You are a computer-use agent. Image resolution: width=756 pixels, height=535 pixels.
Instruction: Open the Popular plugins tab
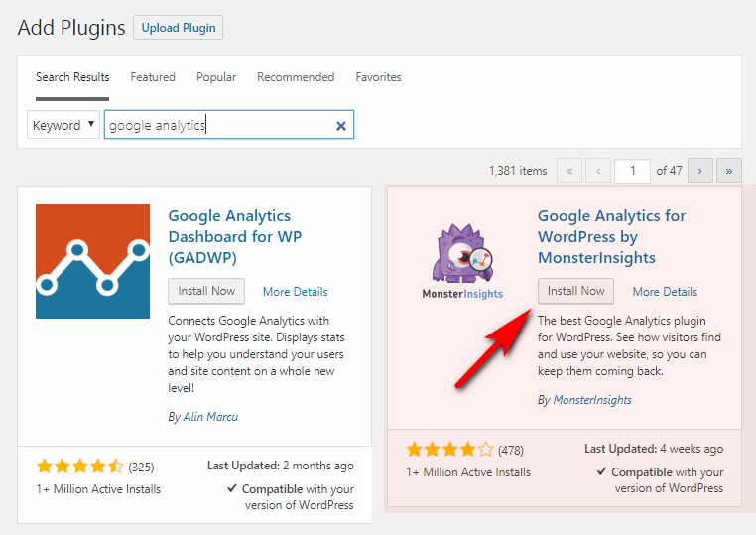[216, 77]
